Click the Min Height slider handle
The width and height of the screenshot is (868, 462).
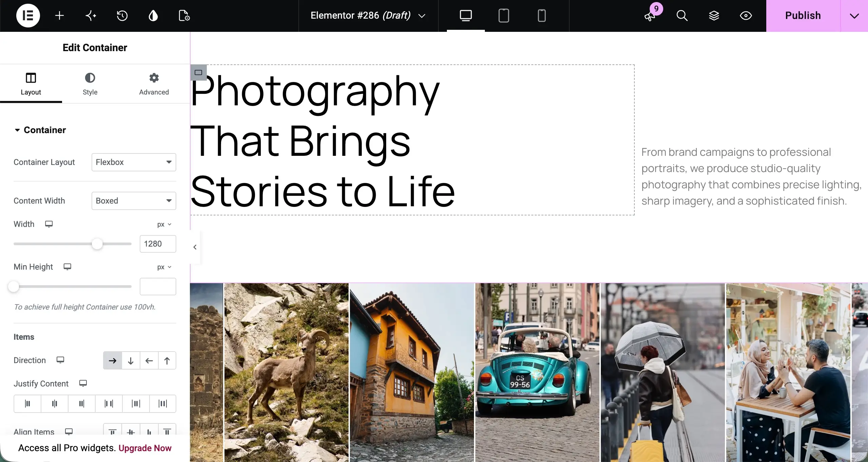14,287
